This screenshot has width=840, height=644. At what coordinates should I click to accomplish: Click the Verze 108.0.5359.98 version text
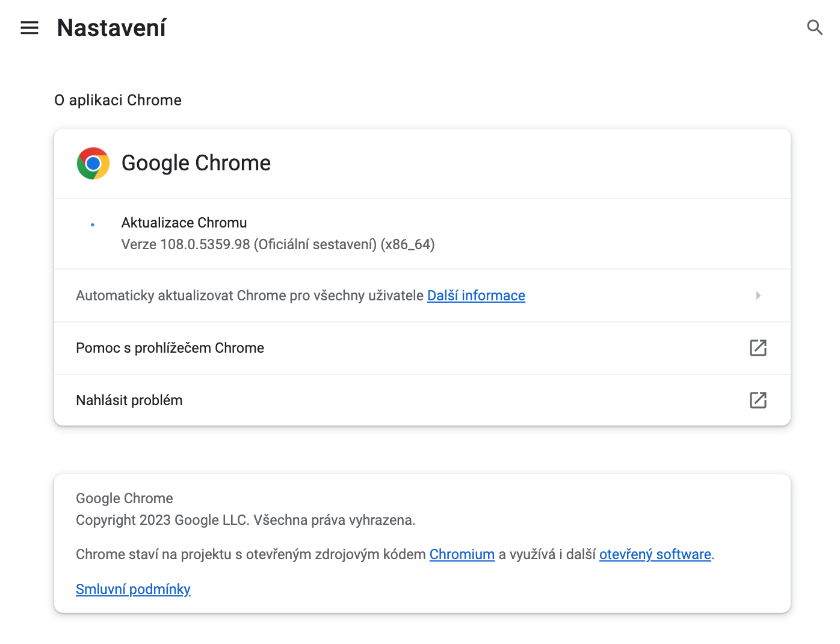pos(277,244)
